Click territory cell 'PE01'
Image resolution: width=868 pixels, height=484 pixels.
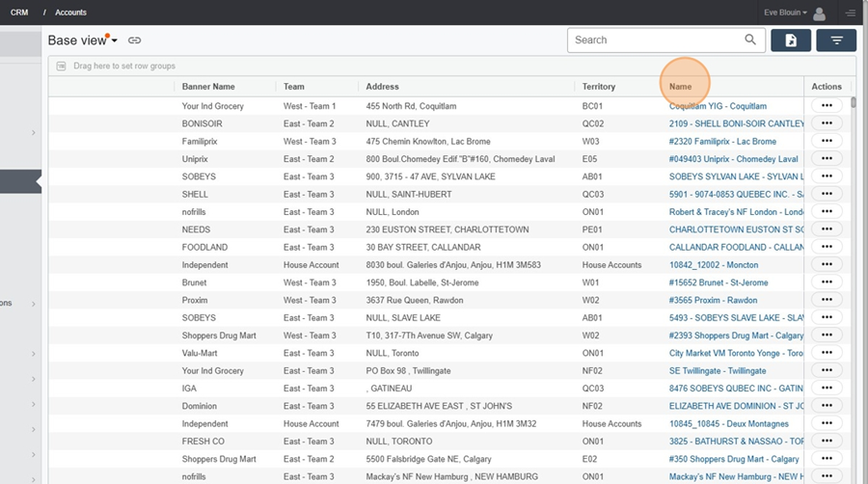coord(592,229)
